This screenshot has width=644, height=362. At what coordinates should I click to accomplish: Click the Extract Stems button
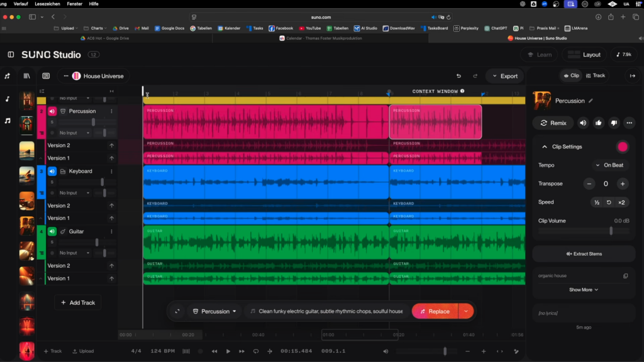point(584,254)
